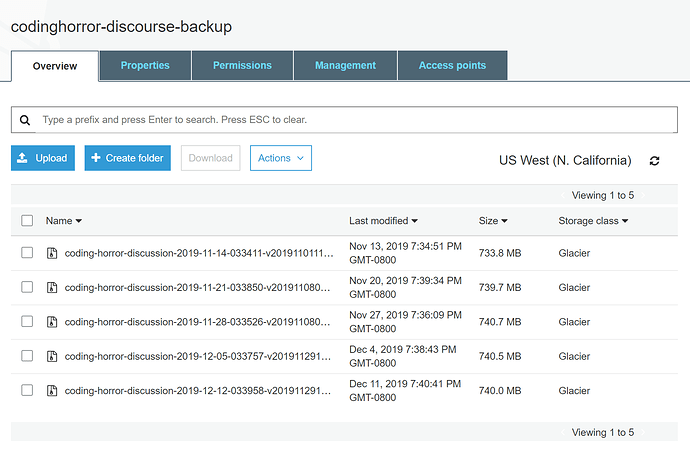
Task: Click file icon for 2019-11-21 backup
Action: click(52, 287)
